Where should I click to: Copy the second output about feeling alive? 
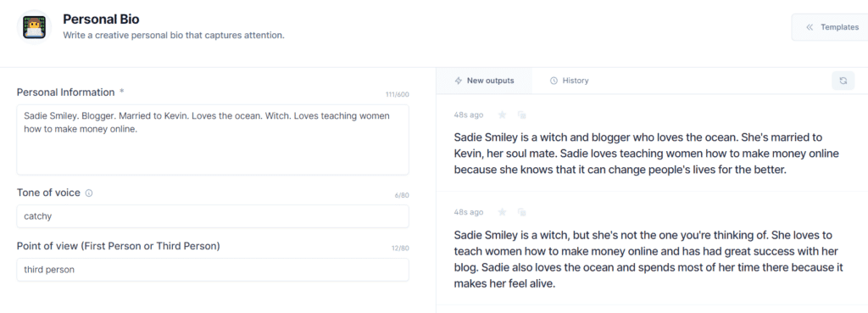click(x=521, y=212)
